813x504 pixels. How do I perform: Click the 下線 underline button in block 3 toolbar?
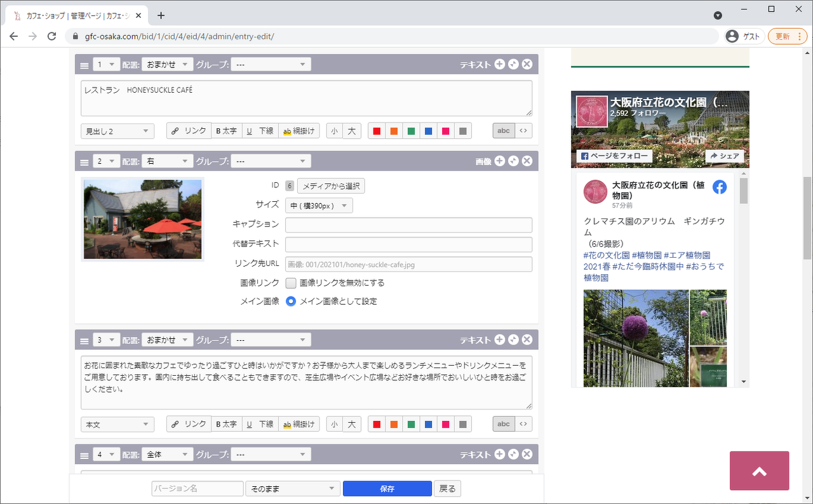[x=259, y=424]
